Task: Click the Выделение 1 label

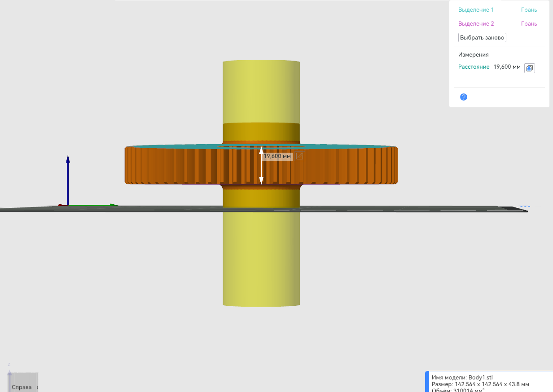Action: pyautogui.click(x=476, y=9)
